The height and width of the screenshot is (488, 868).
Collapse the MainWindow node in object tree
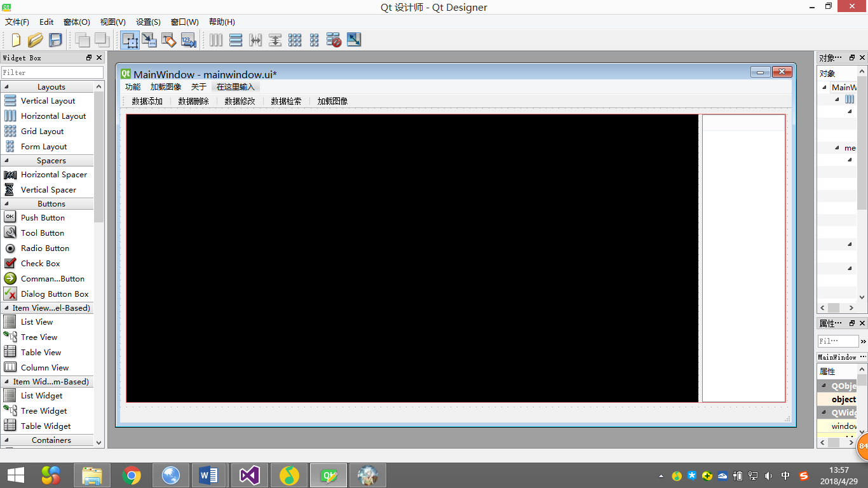pos(824,88)
